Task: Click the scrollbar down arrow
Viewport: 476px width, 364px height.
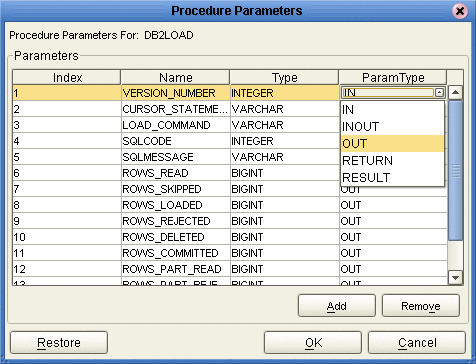Action: click(x=455, y=277)
